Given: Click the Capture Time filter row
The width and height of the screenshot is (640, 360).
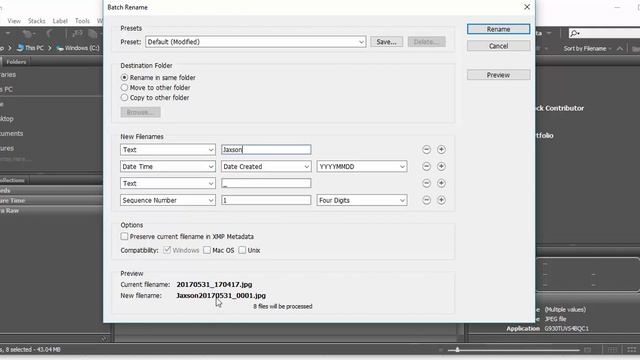Looking at the screenshot, I should pos(51,200).
